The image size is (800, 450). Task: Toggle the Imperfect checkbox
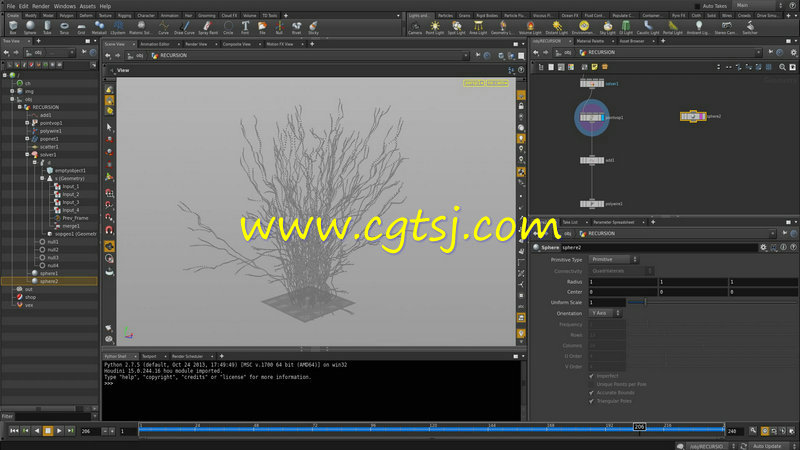591,376
